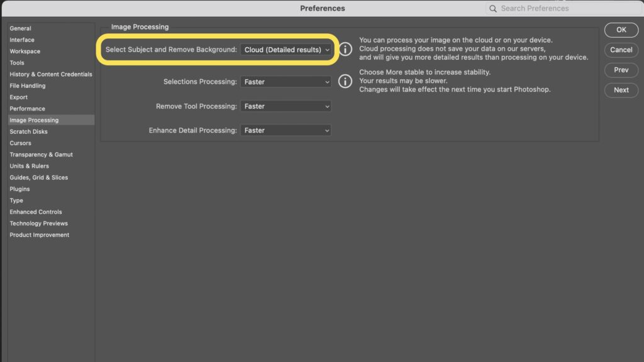Click the 'Enhance Detail Processing:' label

click(x=192, y=131)
